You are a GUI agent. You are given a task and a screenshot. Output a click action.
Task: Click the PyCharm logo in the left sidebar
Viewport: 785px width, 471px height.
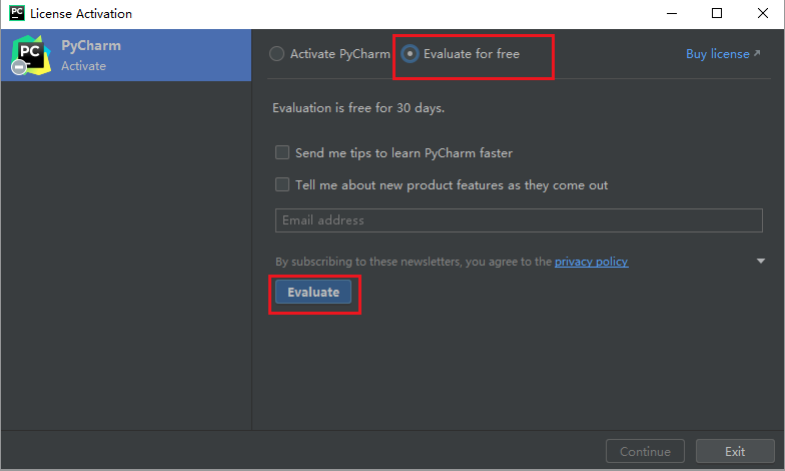30,54
